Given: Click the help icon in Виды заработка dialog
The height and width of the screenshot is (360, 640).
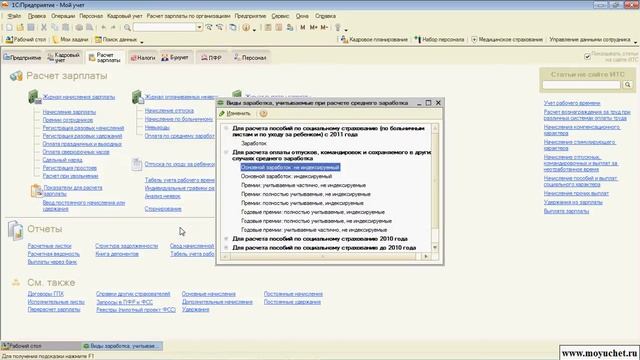Looking at the screenshot, I should point(263,113).
